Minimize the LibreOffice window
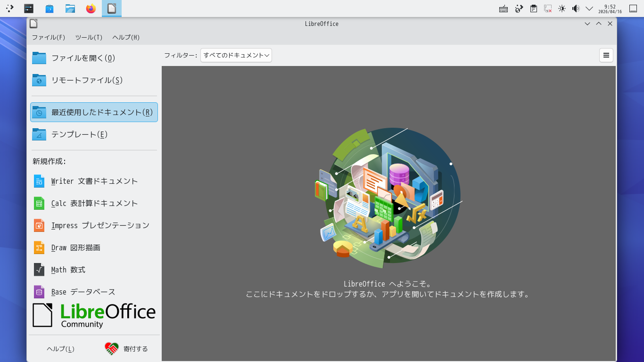 coord(587,24)
